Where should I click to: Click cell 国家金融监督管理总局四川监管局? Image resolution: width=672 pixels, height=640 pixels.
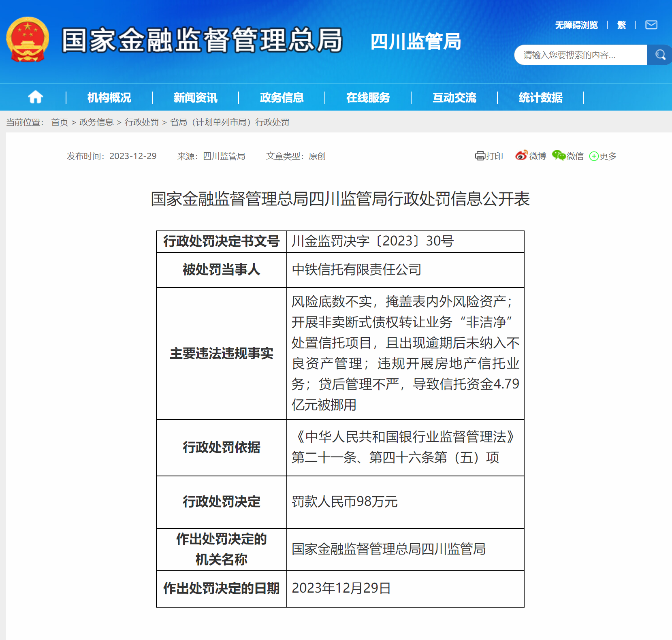(x=405, y=549)
